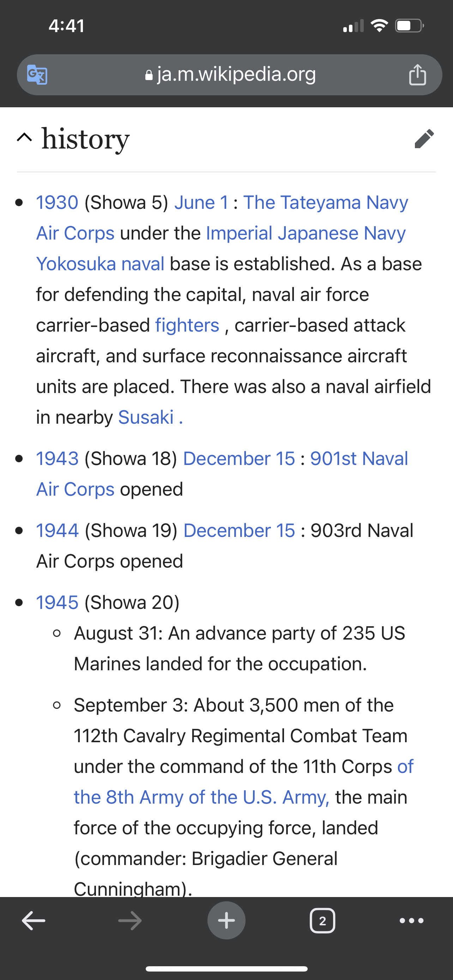
Task: Open the 1945 year link
Action: point(57,603)
